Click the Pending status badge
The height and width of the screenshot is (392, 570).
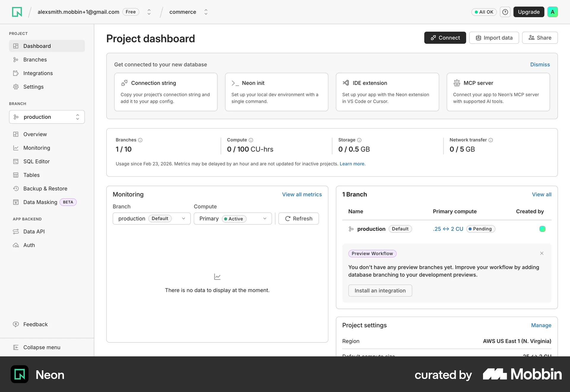481,229
